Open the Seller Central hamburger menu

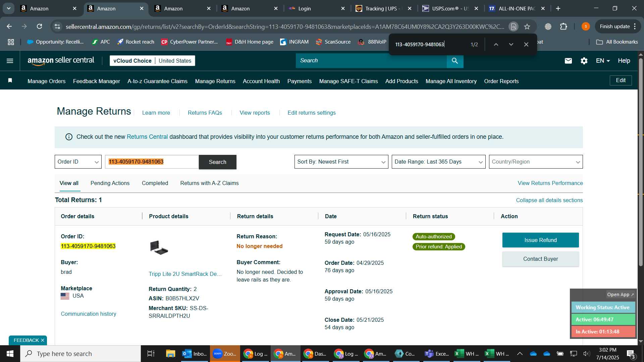pos(10,61)
